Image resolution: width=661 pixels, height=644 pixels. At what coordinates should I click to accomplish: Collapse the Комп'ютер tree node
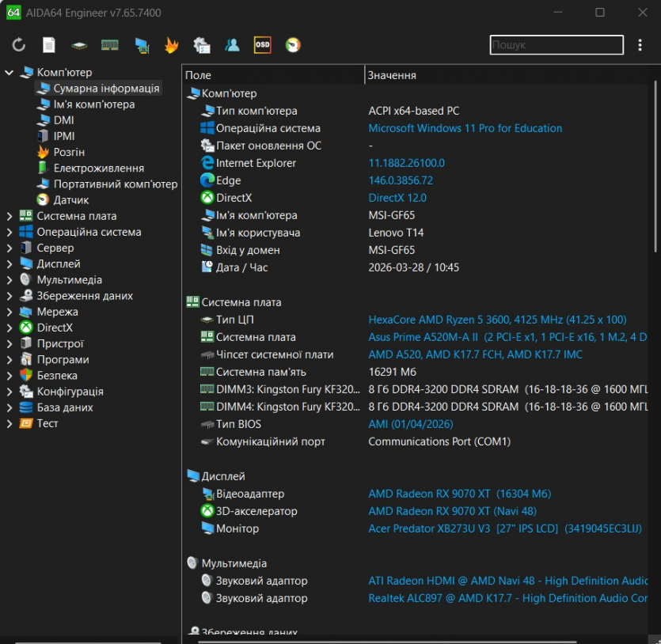pyautogui.click(x=9, y=73)
